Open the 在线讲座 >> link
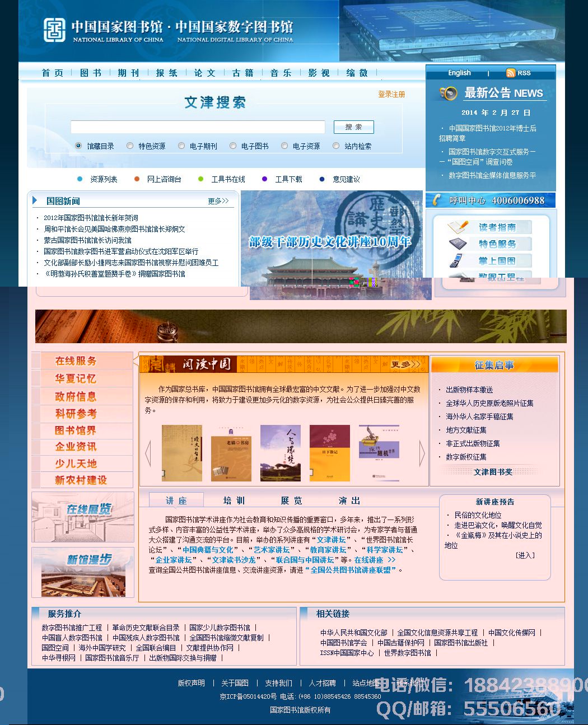Image resolution: width=588 pixels, height=725 pixels. click(375, 560)
